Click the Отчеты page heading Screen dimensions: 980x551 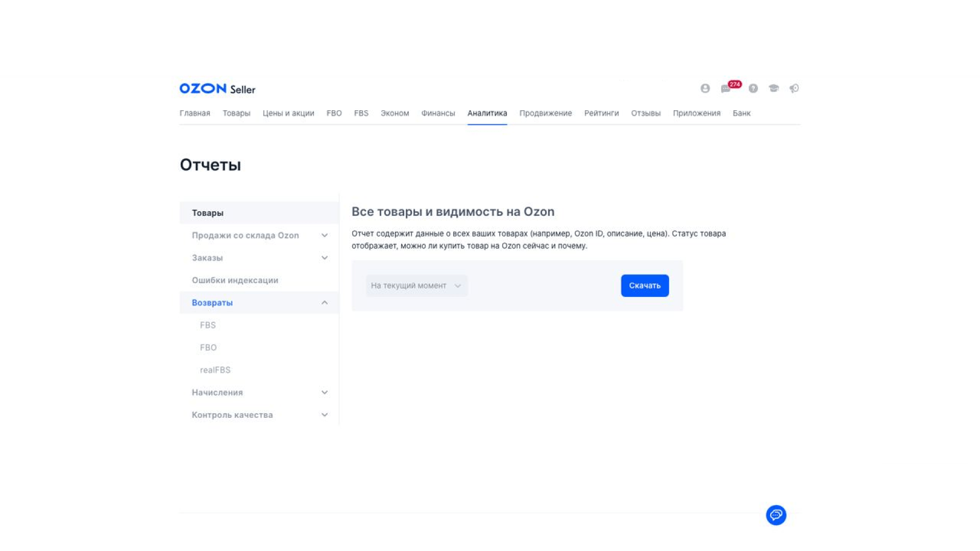210,165
